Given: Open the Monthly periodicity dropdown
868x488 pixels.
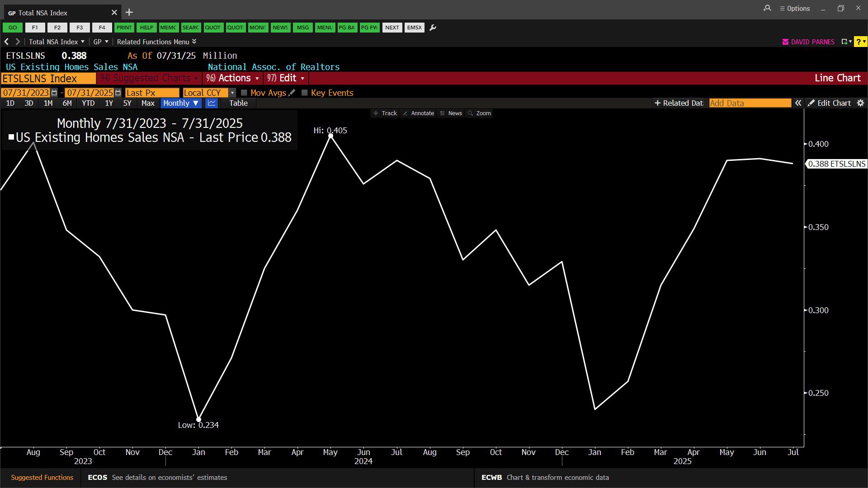Looking at the screenshot, I should click(181, 103).
